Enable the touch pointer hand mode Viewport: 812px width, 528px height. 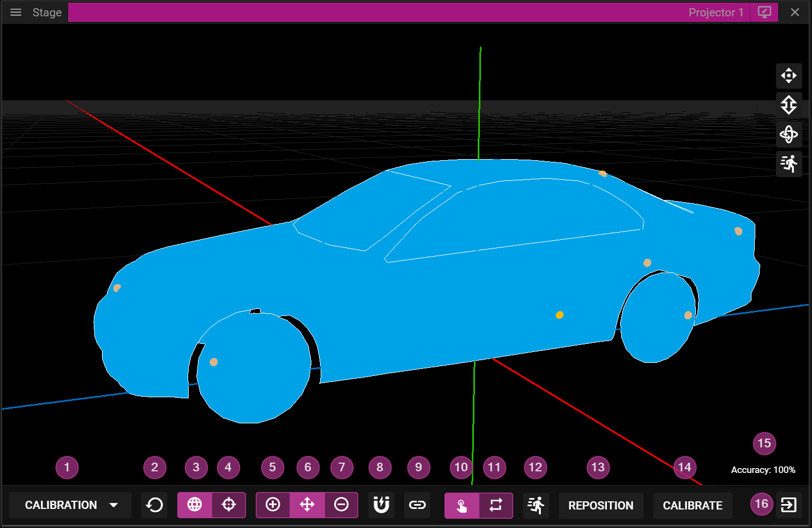[x=461, y=505]
